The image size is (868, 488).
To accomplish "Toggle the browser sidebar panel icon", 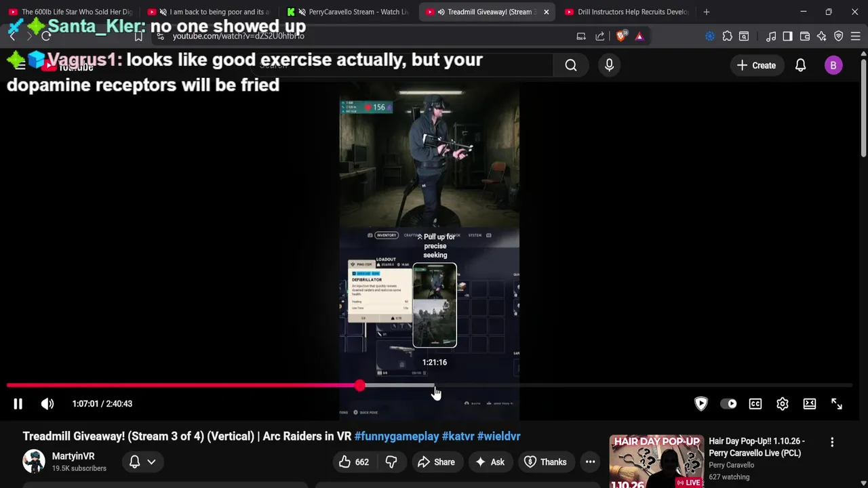I will coord(787,36).
